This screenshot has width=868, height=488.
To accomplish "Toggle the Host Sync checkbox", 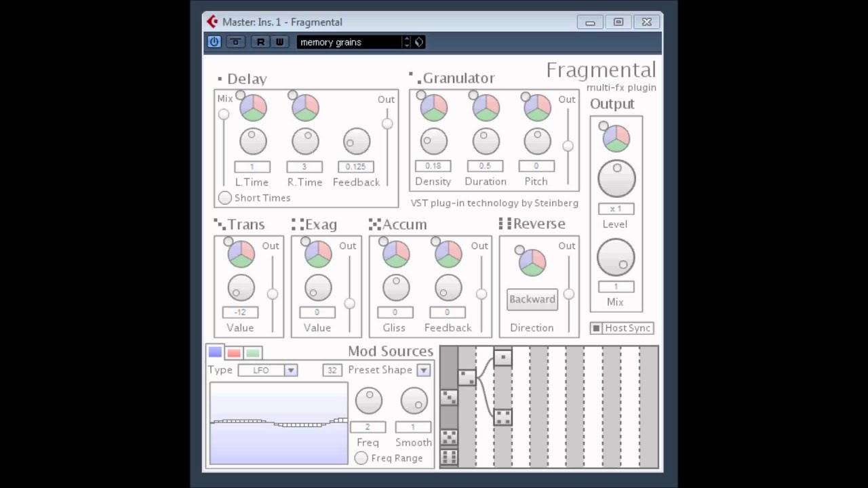I will [x=596, y=328].
